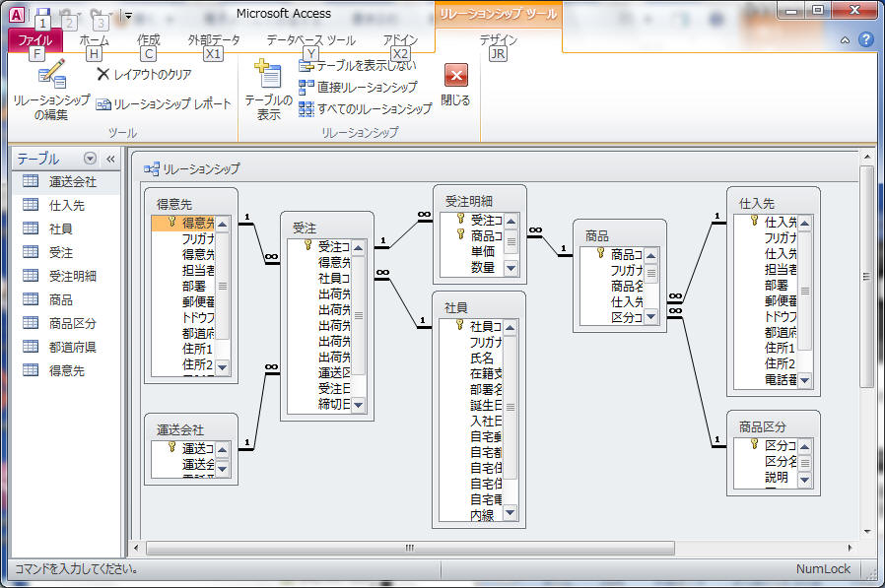Switch to the 外部データ ribbon tab
885x588 pixels.
(213, 40)
